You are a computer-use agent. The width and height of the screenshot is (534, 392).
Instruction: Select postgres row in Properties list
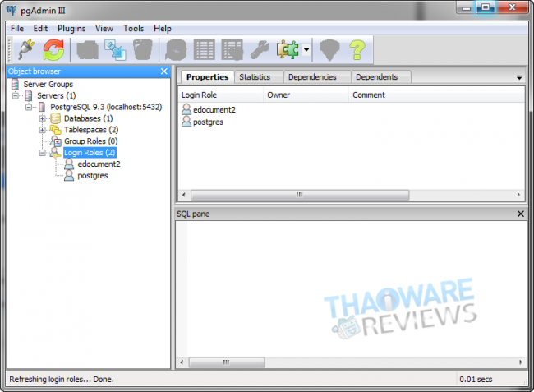tap(202, 122)
